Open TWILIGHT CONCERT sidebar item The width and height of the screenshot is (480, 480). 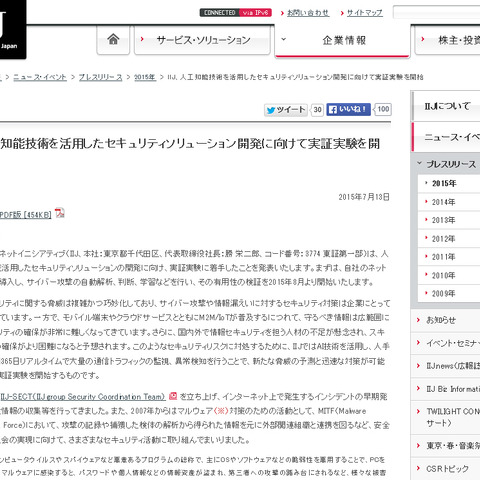446,417
